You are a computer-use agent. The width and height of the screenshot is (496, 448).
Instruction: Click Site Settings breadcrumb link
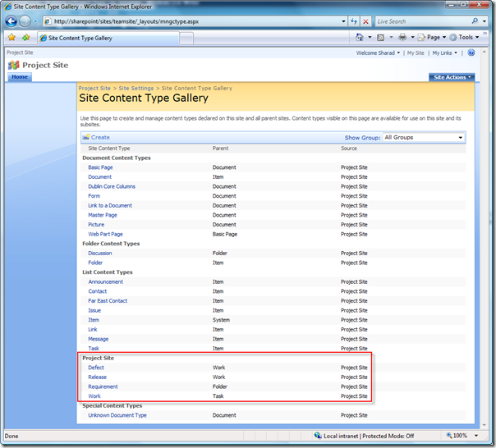coord(136,89)
